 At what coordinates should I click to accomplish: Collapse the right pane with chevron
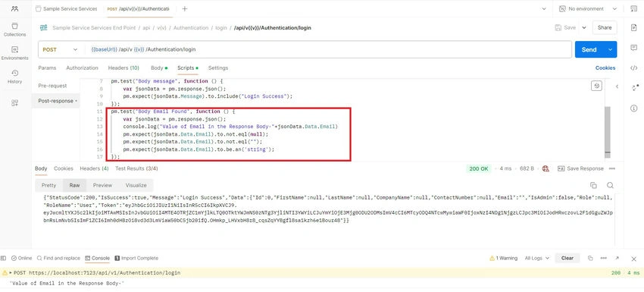(617, 86)
